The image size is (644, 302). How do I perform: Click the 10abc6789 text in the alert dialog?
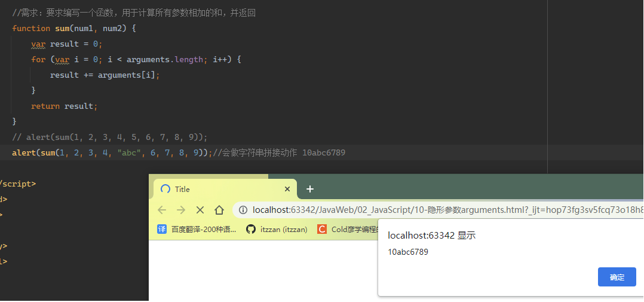pyautogui.click(x=408, y=252)
